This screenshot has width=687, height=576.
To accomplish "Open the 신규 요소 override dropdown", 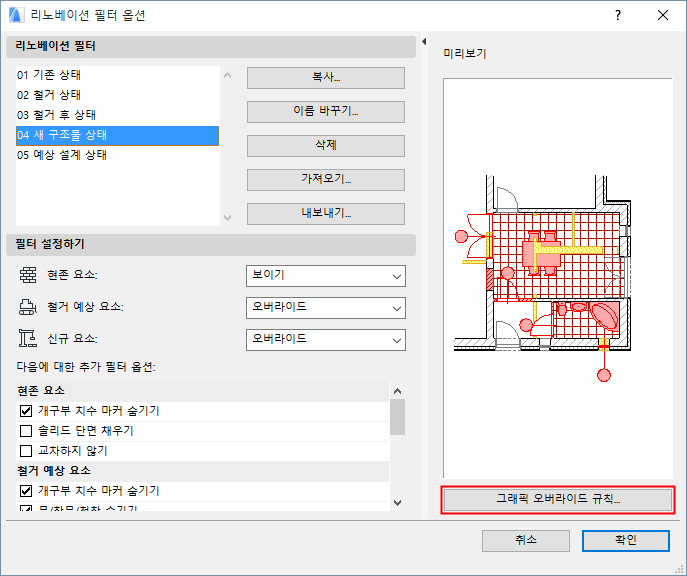I will click(326, 340).
